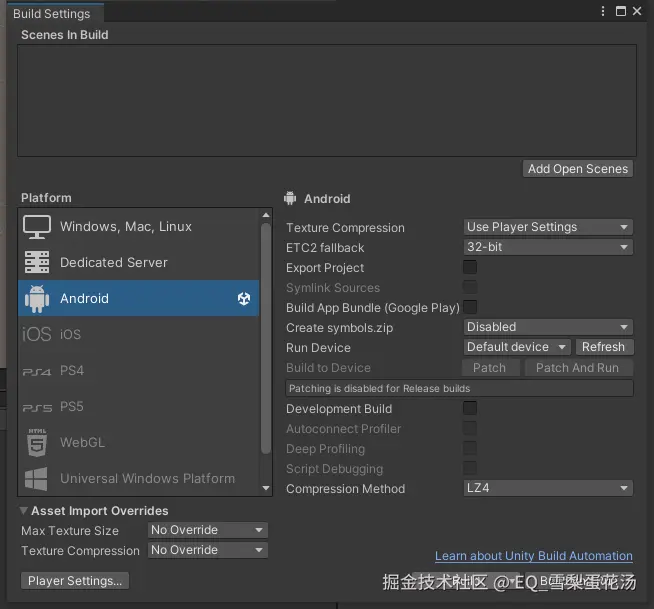
Task: Collapse the Asset Import Overrides section
Action: point(24,511)
